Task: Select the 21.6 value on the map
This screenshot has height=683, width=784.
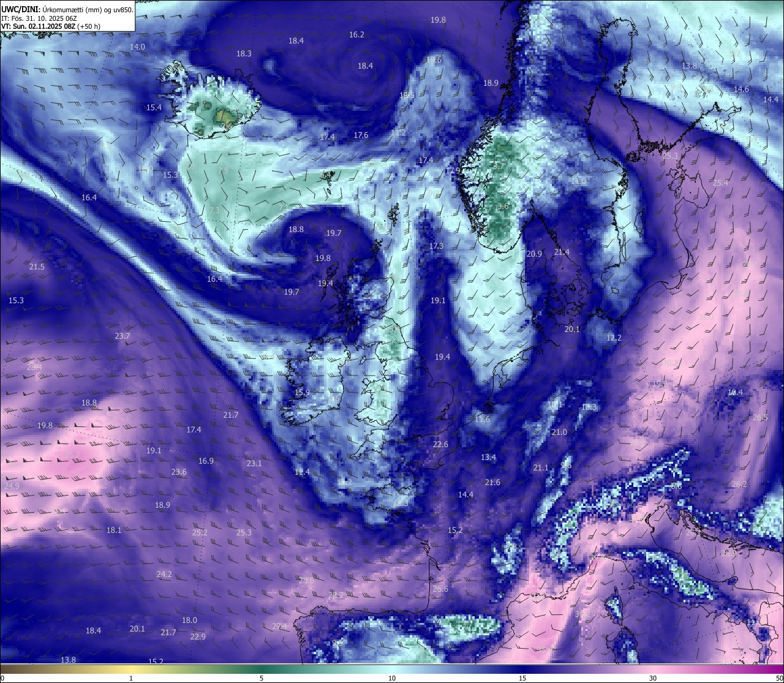Action: point(492,483)
